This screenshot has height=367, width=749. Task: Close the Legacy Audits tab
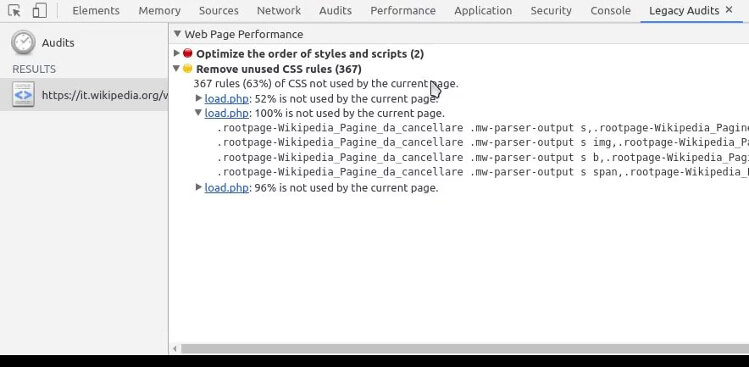point(729,10)
